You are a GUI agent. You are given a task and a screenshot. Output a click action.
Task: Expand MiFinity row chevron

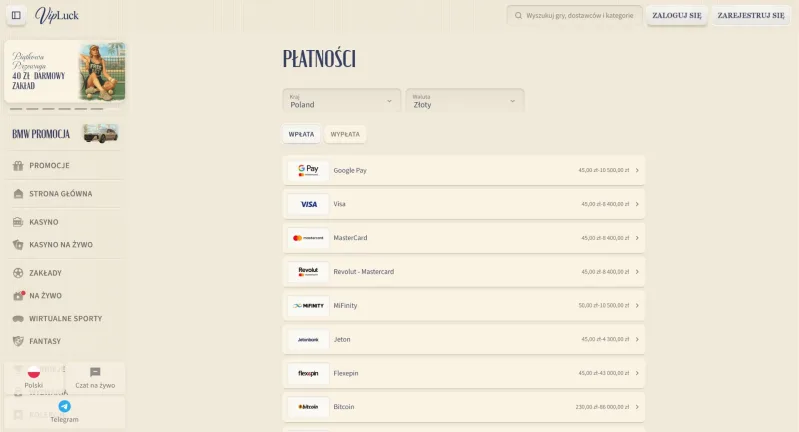(637, 306)
